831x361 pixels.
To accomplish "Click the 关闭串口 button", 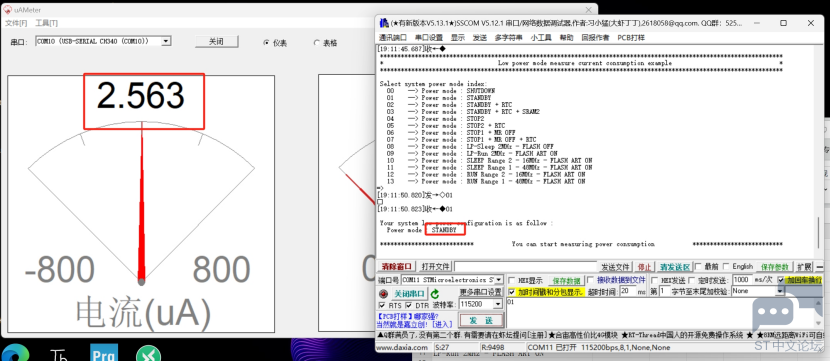I will [409, 294].
